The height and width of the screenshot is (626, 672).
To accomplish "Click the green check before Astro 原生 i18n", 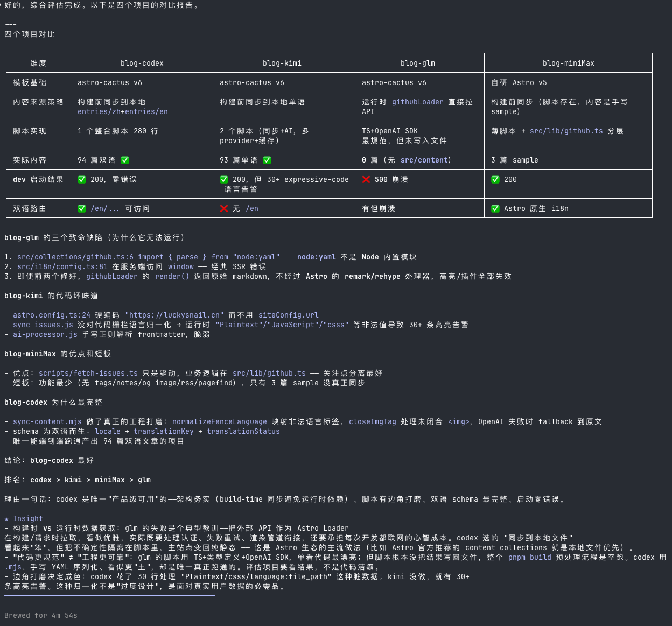I will click(495, 208).
